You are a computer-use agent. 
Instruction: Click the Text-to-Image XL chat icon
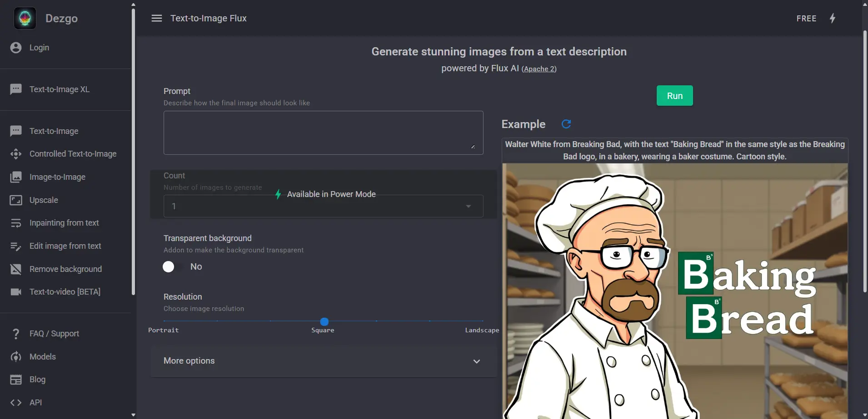[16, 89]
